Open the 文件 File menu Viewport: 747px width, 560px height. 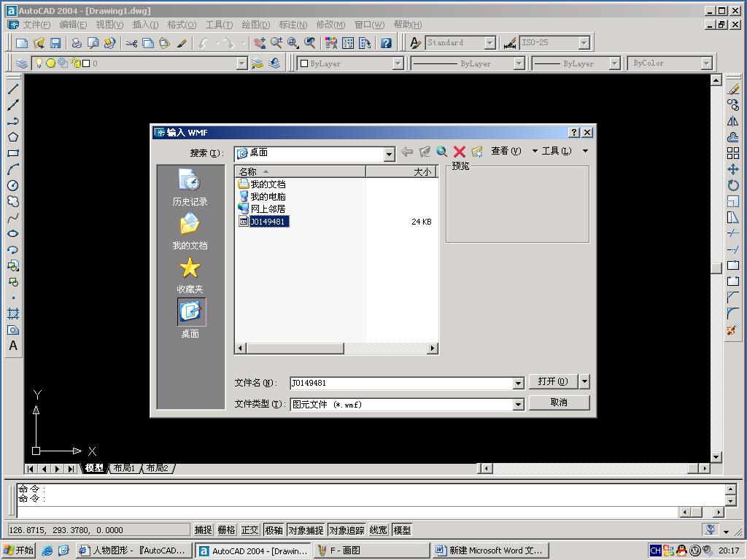tap(36, 25)
